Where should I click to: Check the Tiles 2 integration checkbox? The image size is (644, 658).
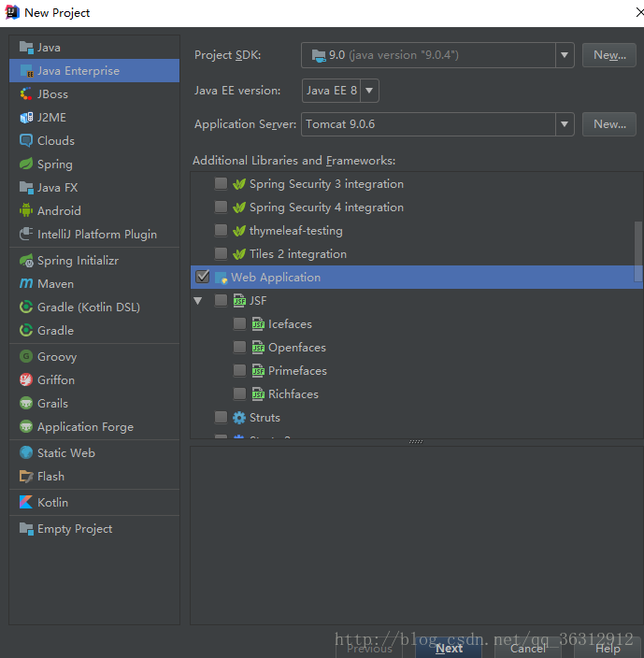(x=221, y=254)
